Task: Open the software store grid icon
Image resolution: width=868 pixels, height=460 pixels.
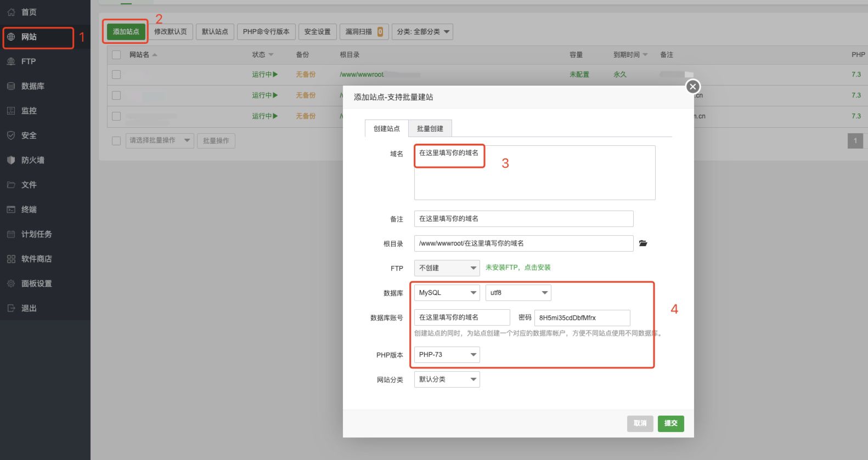Action: click(x=11, y=259)
